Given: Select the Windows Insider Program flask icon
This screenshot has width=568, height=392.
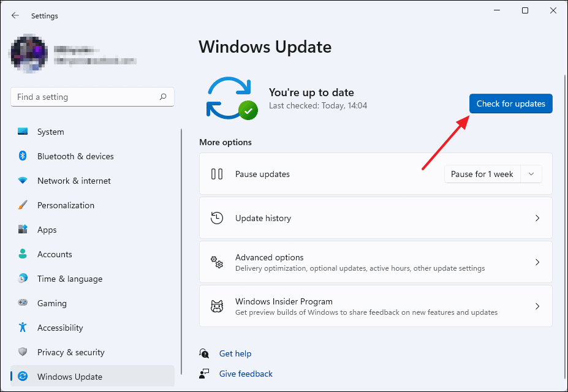Looking at the screenshot, I should click(216, 306).
